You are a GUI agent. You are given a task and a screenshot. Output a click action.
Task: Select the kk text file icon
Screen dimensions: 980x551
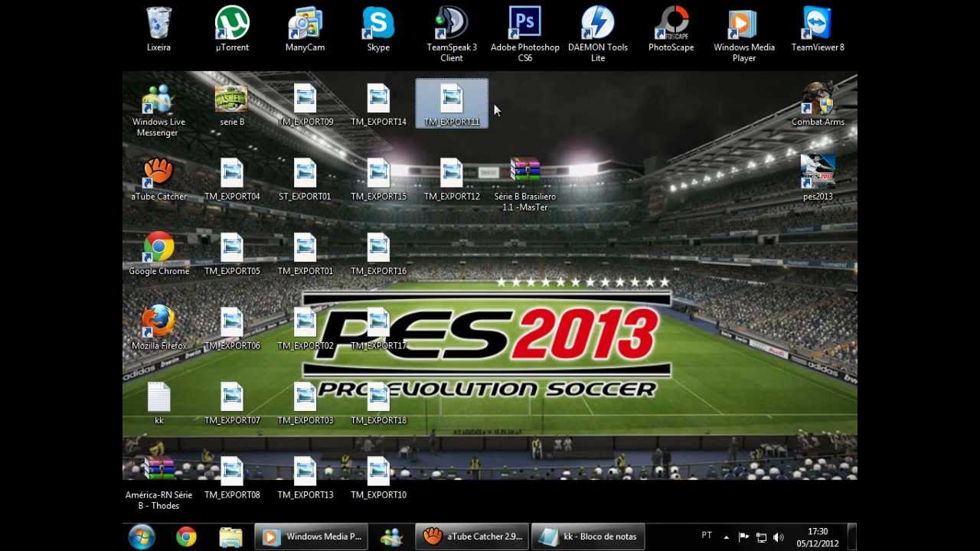158,403
